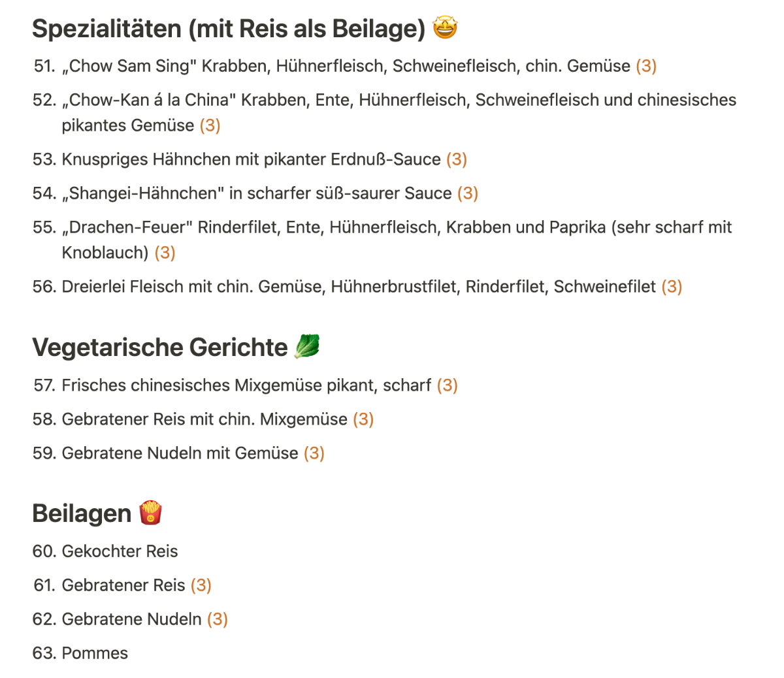Click the fries emoji next to Beilagen
Viewport: 784px width, 678px height.
point(151,512)
